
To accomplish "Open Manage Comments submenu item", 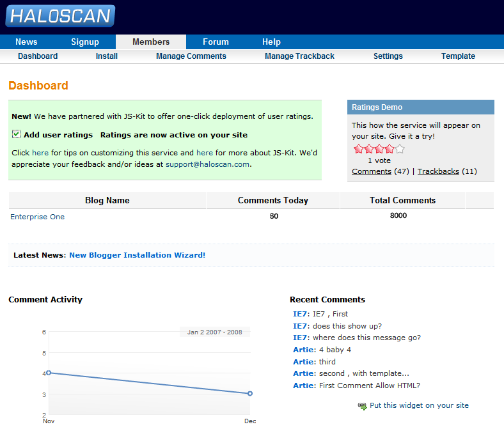I will [x=191, y=56].
